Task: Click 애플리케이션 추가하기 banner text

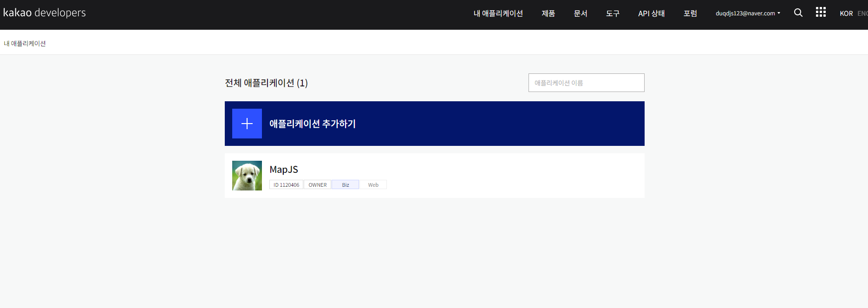Action: [x=313, y=124]
